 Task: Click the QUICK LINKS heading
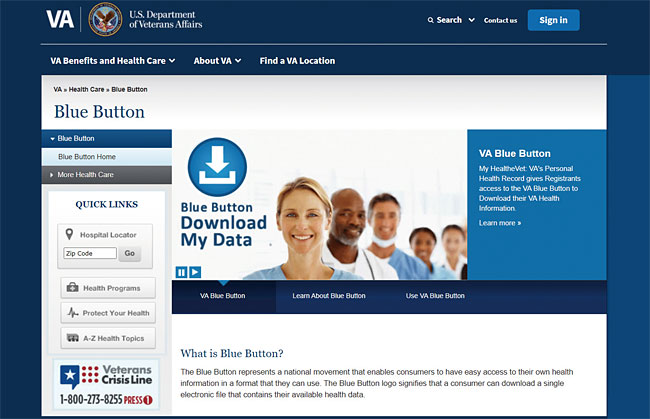[107, 204]
